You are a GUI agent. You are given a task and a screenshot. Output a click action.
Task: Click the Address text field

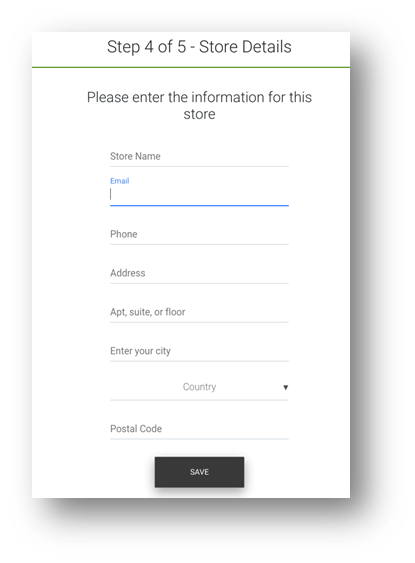click(199, 273)
